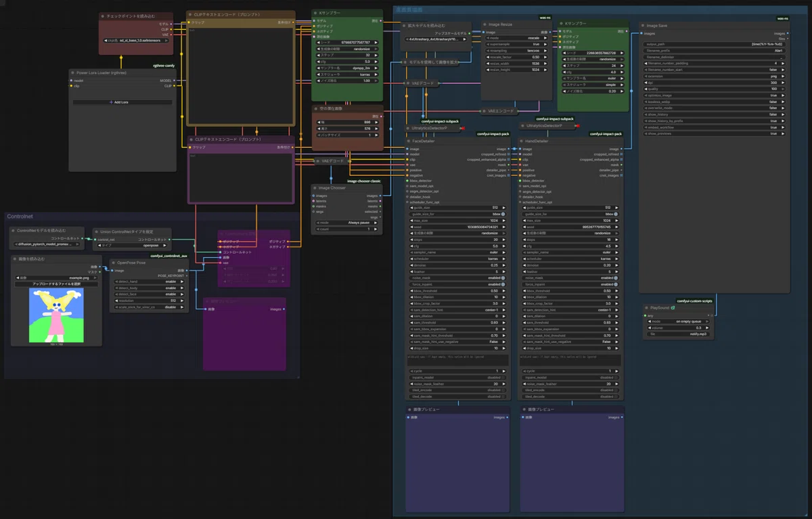Open Image Chooser mode Always pause selector

[x=346, y=223]
